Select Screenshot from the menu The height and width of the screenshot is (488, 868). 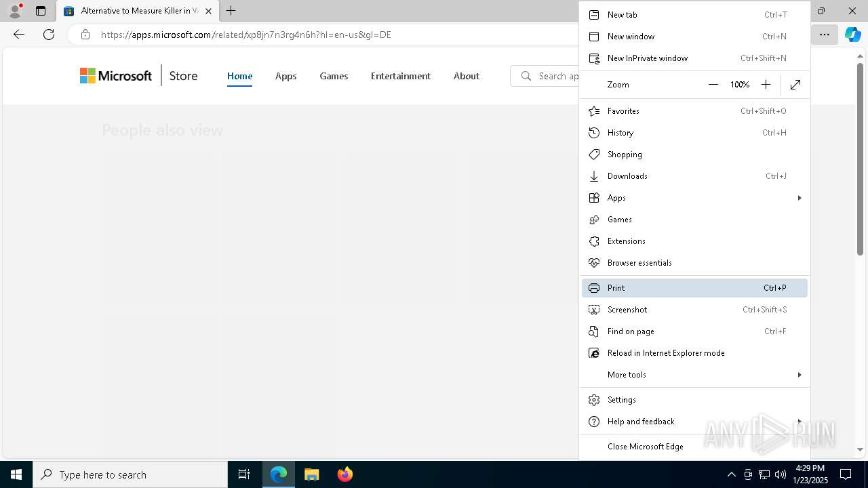tap(694, 309)
